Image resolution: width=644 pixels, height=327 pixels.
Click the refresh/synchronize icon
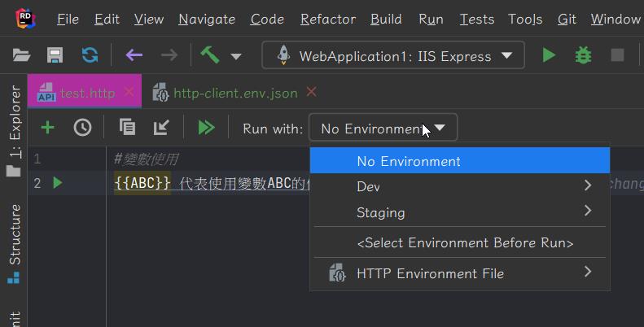point(90,55)
